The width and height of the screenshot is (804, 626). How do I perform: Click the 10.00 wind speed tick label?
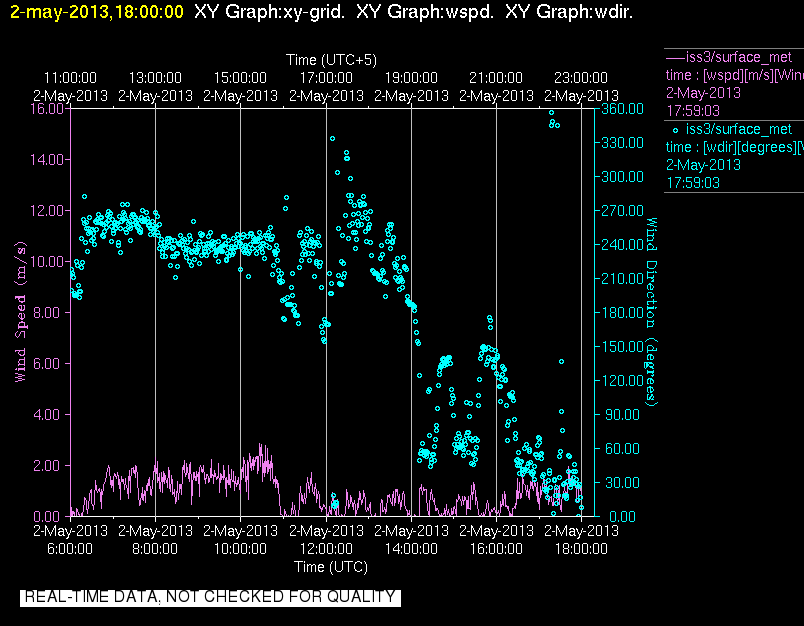(46, 261)
